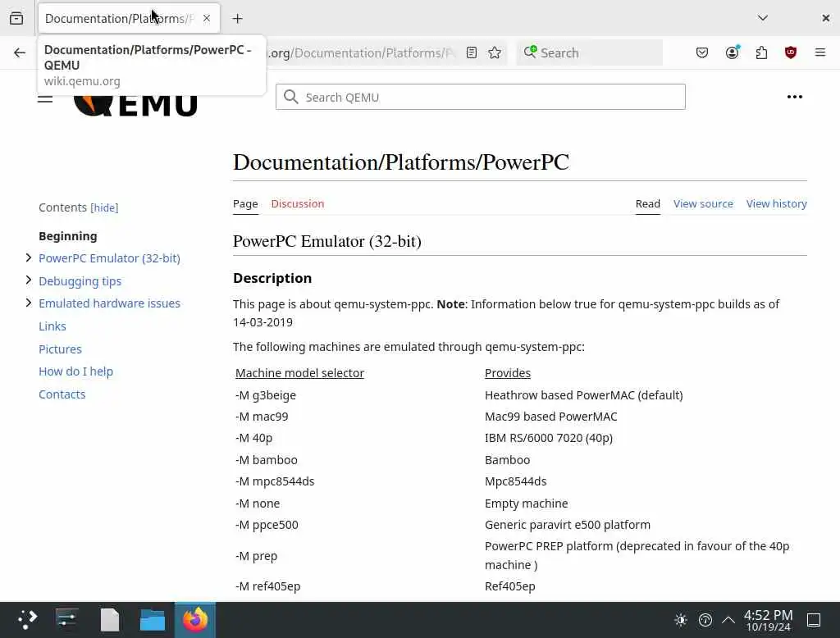Open the Extensions puzzle icon

click(761, 52)
